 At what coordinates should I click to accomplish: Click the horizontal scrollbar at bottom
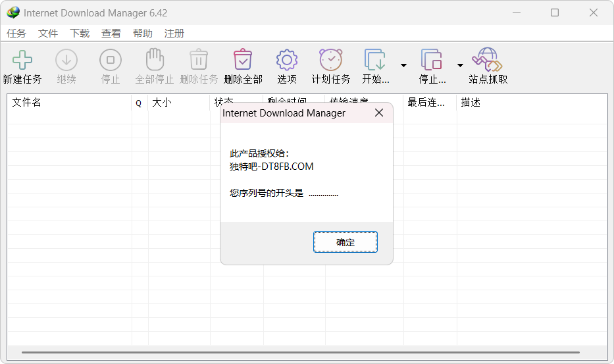pyautogui.click(x=300, y=352)
